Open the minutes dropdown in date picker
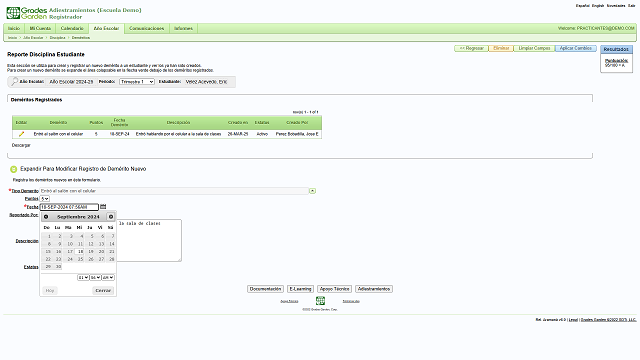The image size is (640, 360). pyautogui.click(x=95, y=278)
